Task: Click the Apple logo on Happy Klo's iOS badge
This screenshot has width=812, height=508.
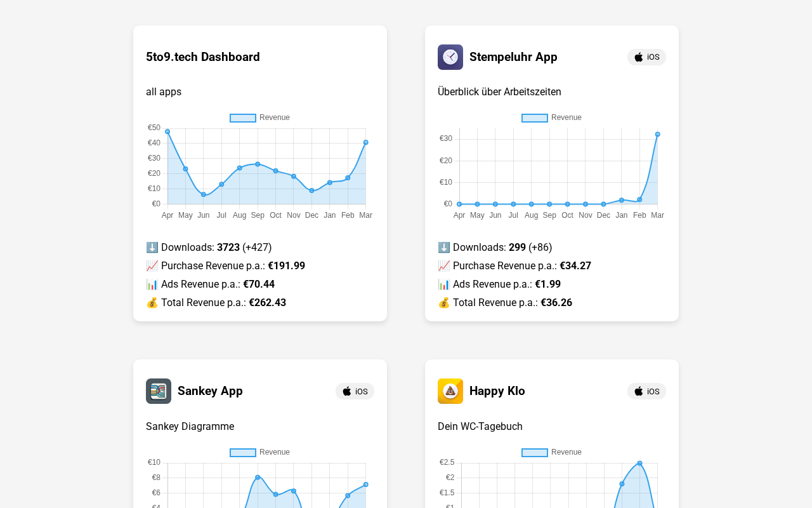Action: click(x=639, y=391)
